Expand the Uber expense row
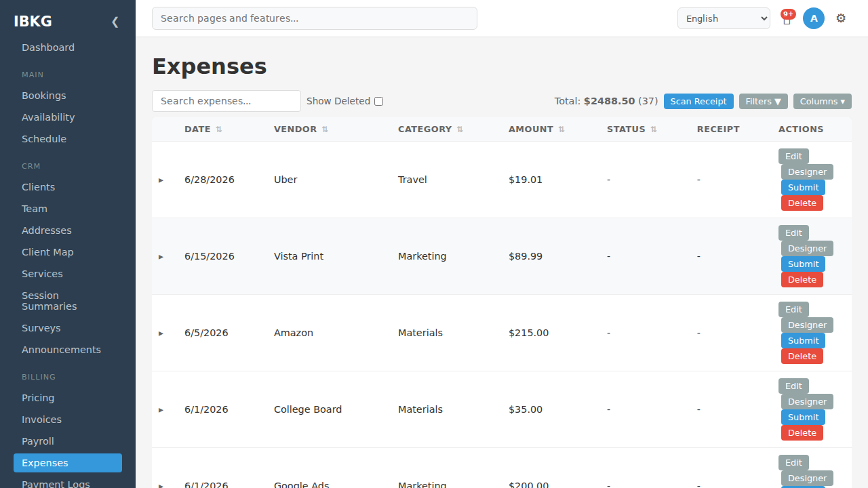The image size is (868, 488). click(x=161, y=180)
